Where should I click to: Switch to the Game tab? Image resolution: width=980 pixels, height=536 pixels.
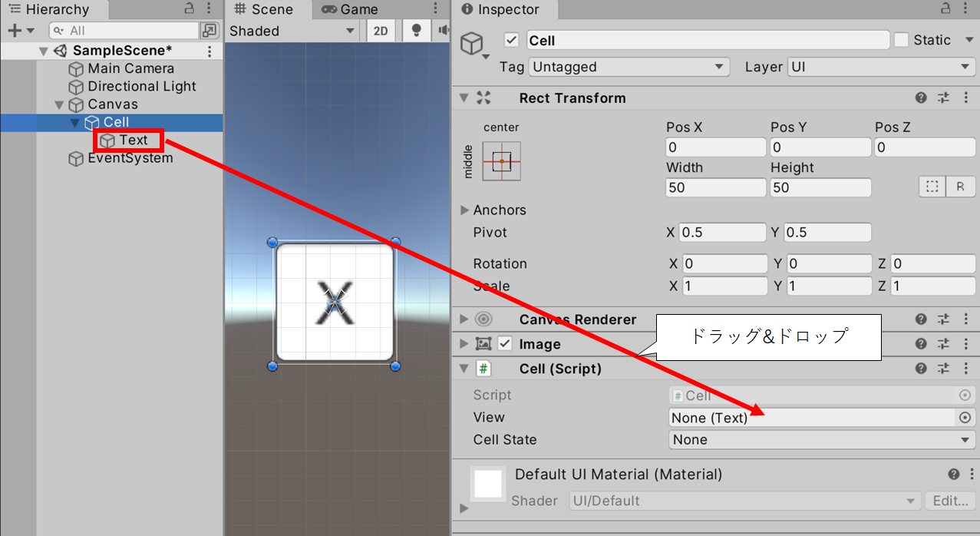tap(350, 9)
